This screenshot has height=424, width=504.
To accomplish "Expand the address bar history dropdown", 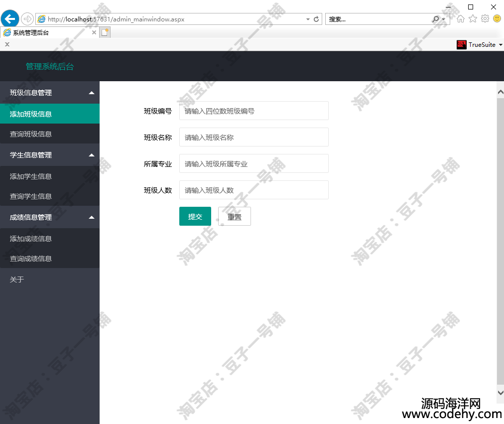I will pos(308,19).
